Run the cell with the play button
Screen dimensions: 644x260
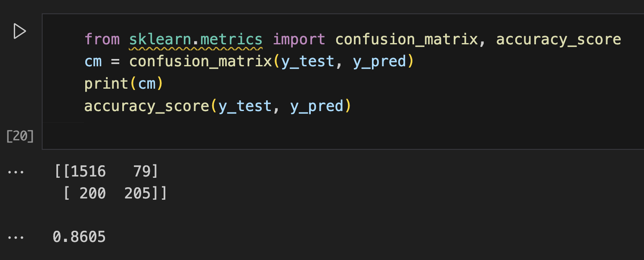click(20, 31)
